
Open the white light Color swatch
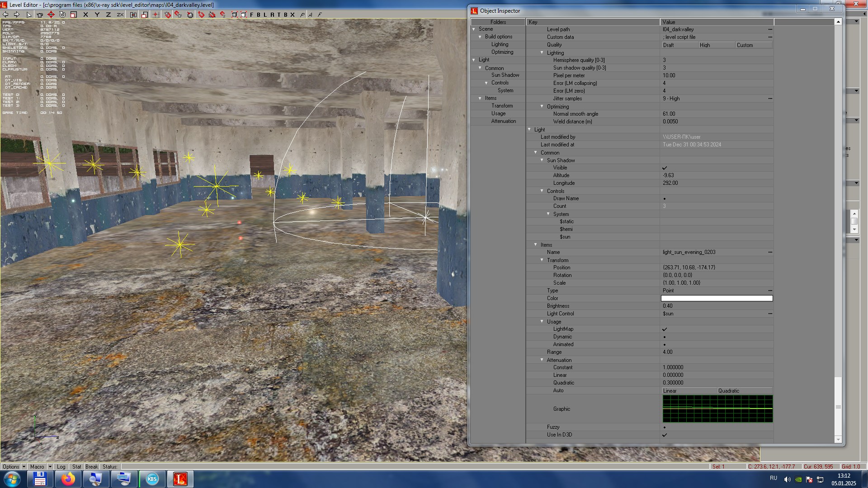pyautogui.click(x=717, y=298)
